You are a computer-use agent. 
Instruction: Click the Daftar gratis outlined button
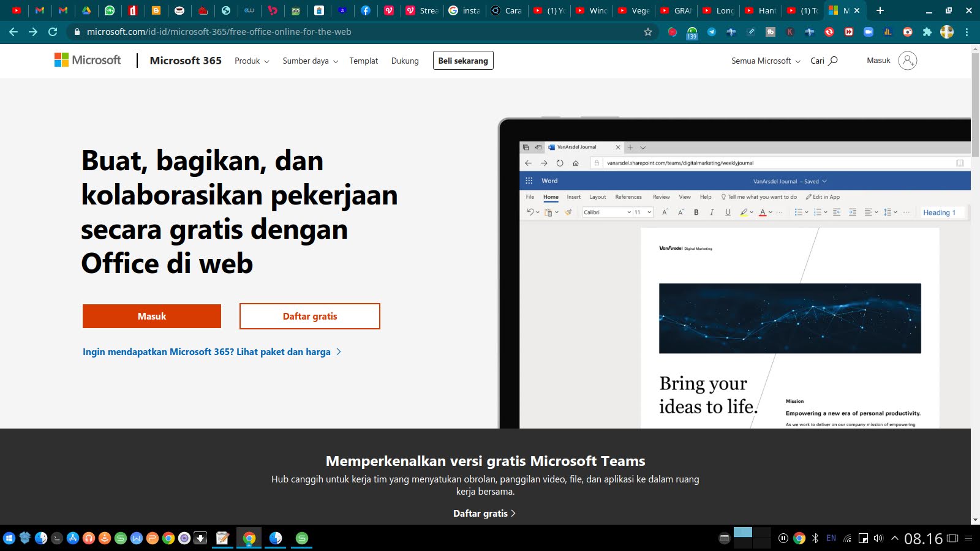tap(310, 316)
